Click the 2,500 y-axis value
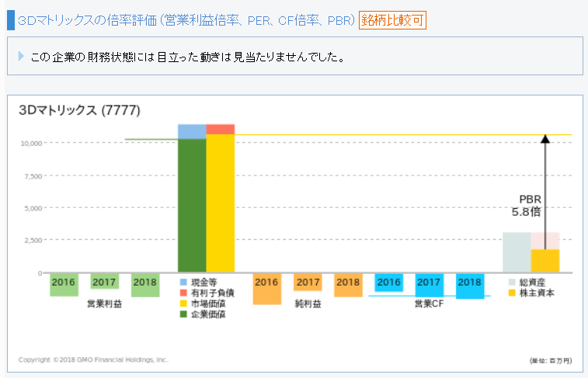 [x=33, y=241]
